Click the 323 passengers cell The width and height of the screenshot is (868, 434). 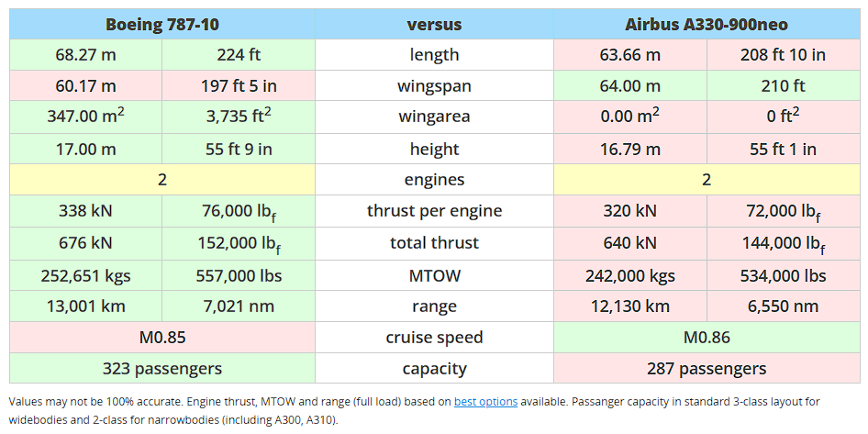[x=162, y=369]
